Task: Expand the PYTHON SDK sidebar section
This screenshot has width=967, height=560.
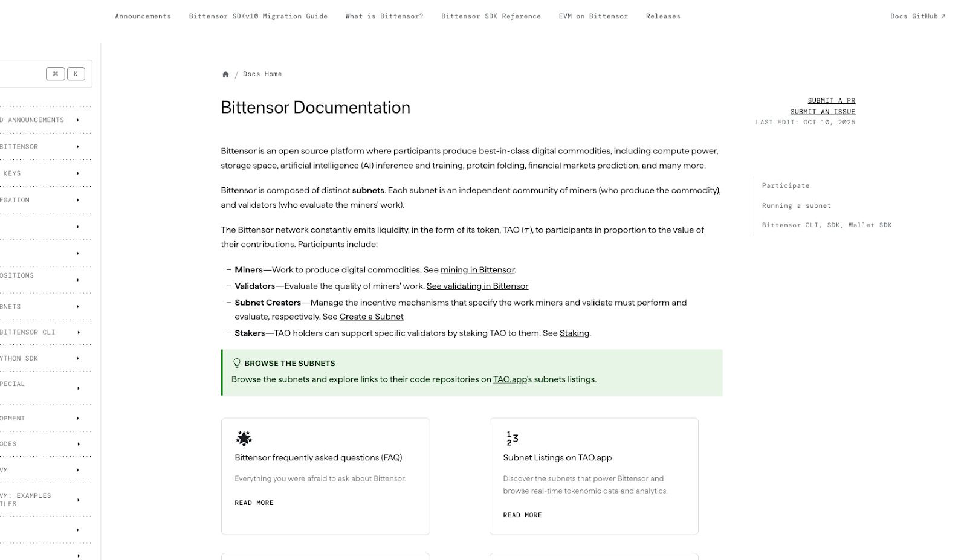Action: (78, 358)
